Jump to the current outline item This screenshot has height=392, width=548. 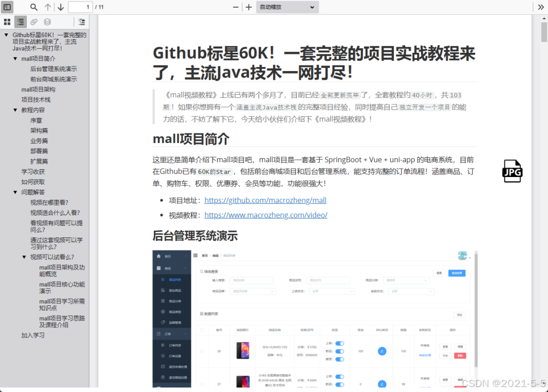pos(81,22)
